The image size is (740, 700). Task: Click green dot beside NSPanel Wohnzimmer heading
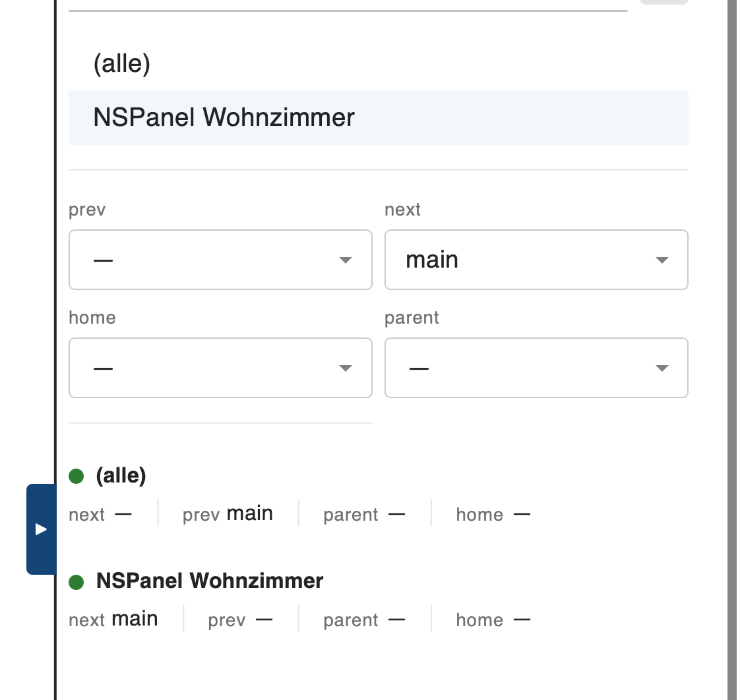77,581
